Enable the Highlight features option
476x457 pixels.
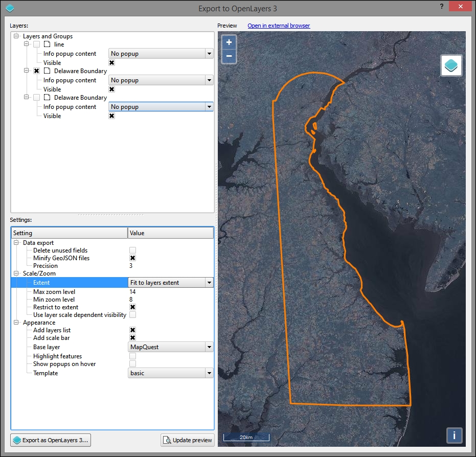pyautogui.click(x=132, y=356)
